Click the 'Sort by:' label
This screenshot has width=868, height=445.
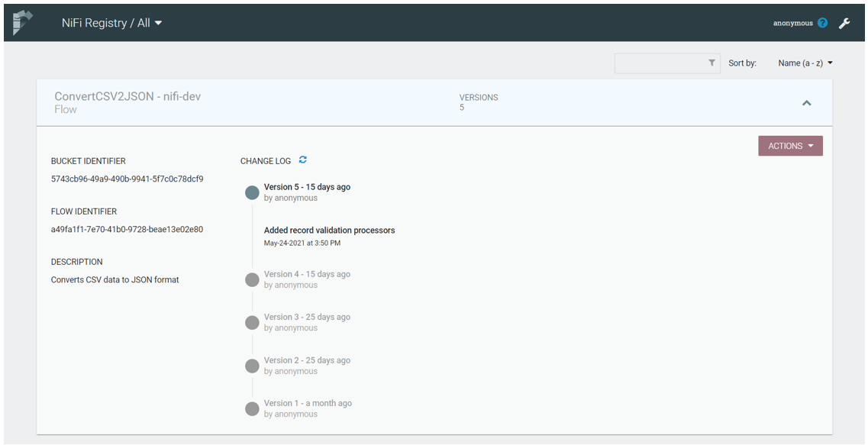click(x=742, y=63)
